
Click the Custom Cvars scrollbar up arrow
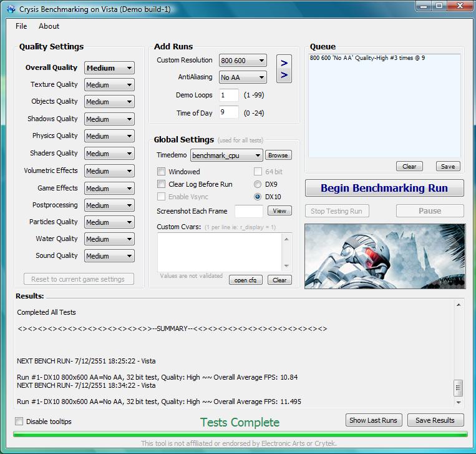tap(286, 239)
